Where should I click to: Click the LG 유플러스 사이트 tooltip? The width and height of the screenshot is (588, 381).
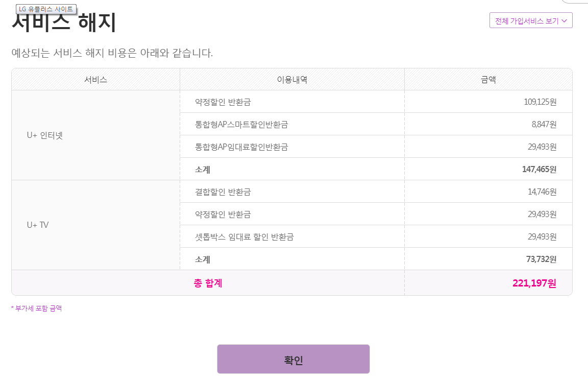pos(46,9)
